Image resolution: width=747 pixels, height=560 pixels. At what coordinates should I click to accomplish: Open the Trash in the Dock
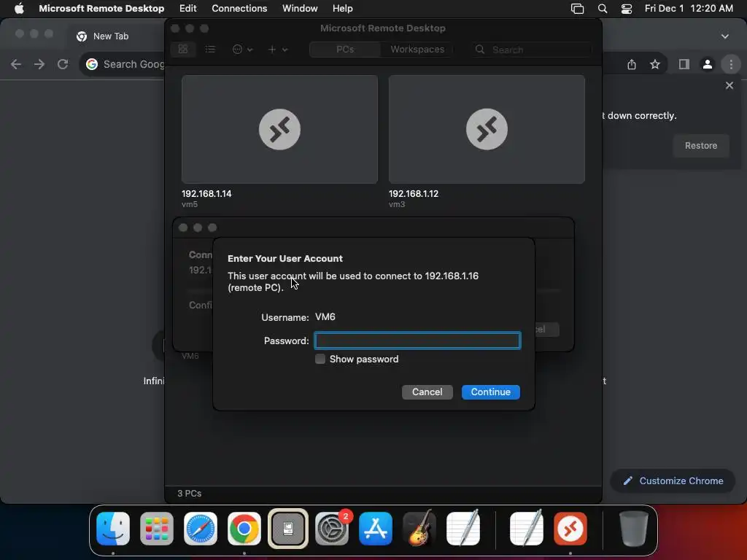633,529
